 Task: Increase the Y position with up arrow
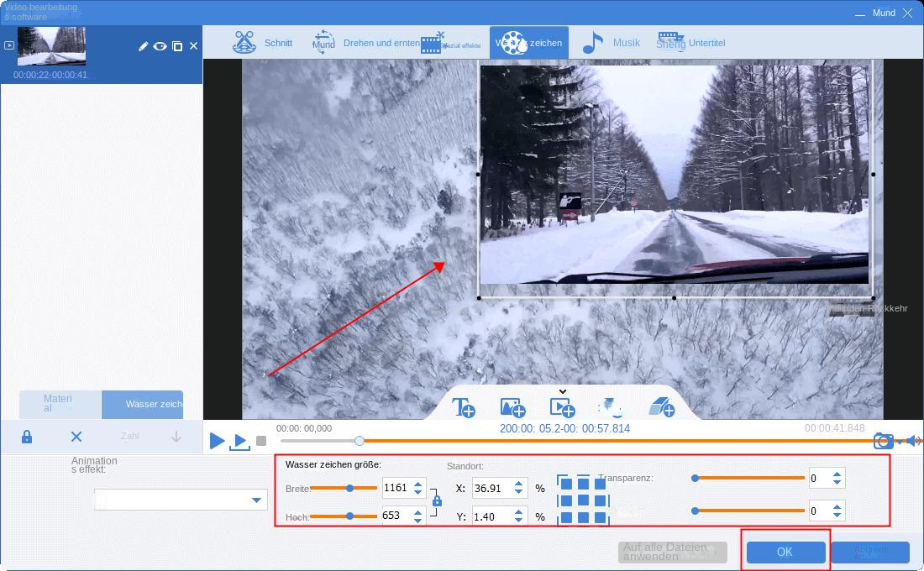click(x=518, y=512)
